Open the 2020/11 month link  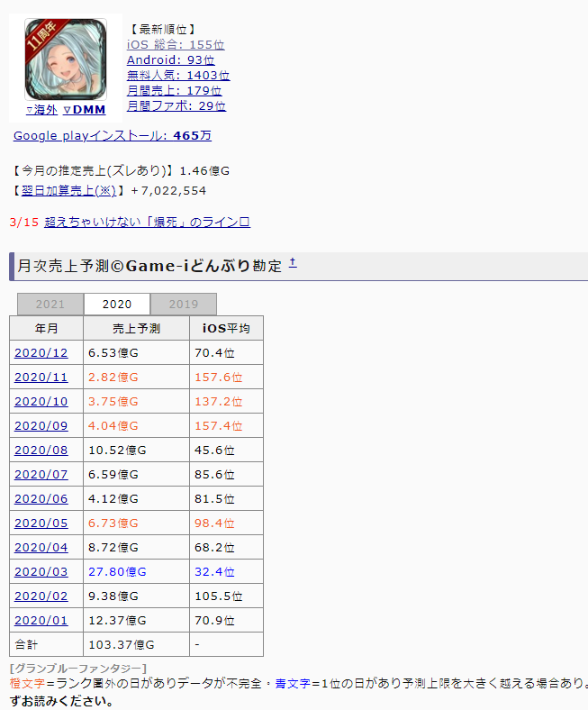tap(41, 378)
